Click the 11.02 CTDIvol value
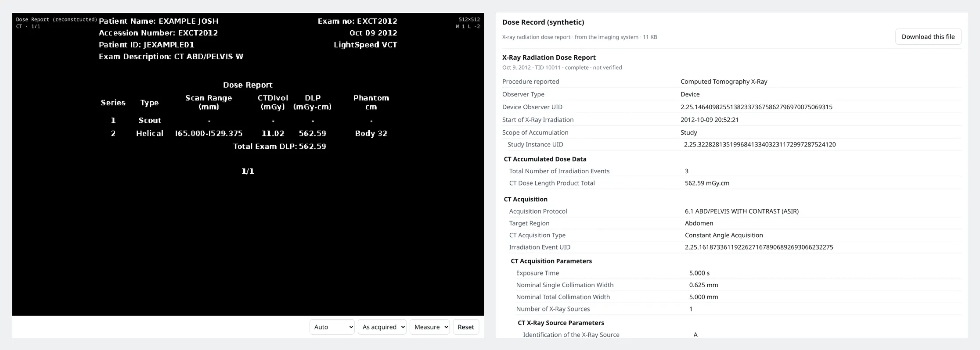980x350 pixels. click(x=273, y=133)
